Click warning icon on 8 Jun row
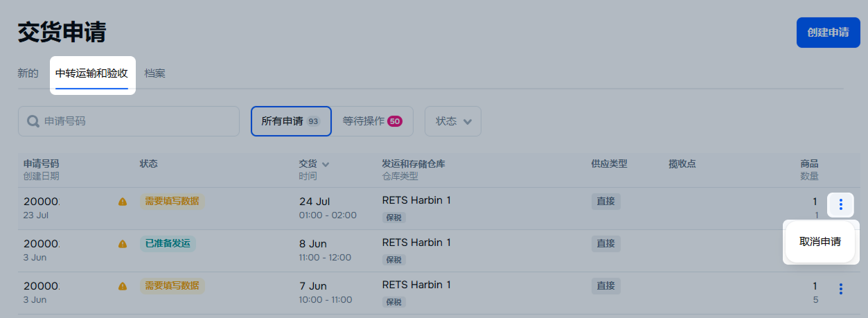868x318 pixels. (x=123, y=244)
